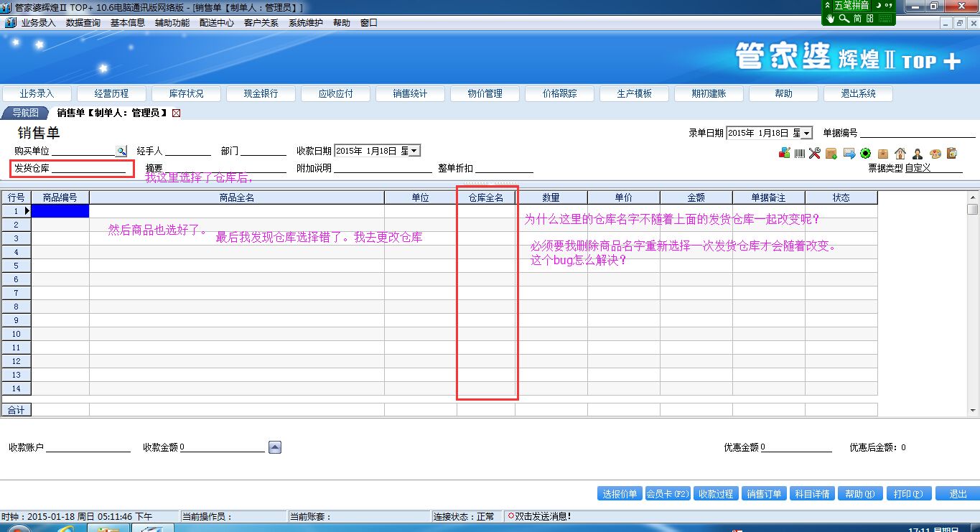
Task: Click the add-warehouse box icon with green plus
Action: point(831,154)
